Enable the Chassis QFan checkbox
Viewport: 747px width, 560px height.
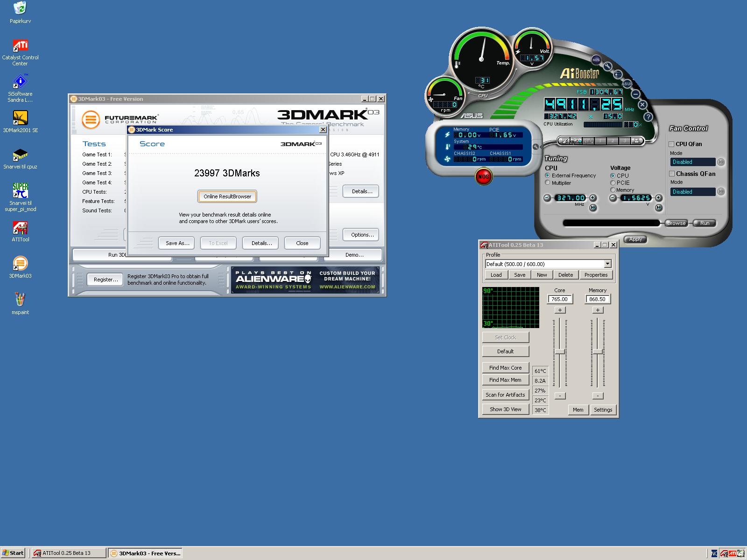tap(672, 174)
